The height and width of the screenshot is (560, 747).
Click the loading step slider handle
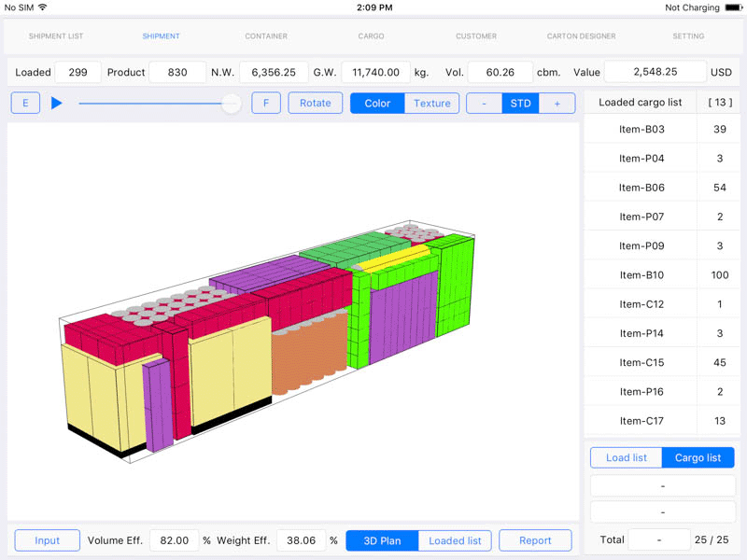232,104
